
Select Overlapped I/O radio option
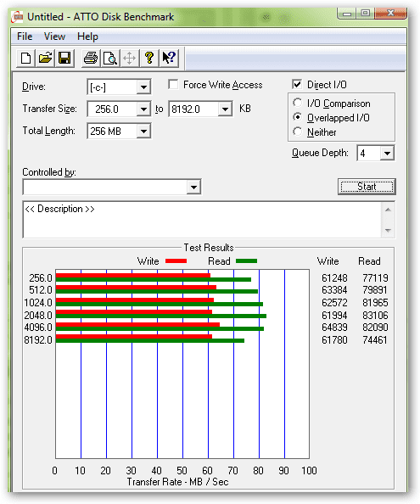click(x=298, y=117)
